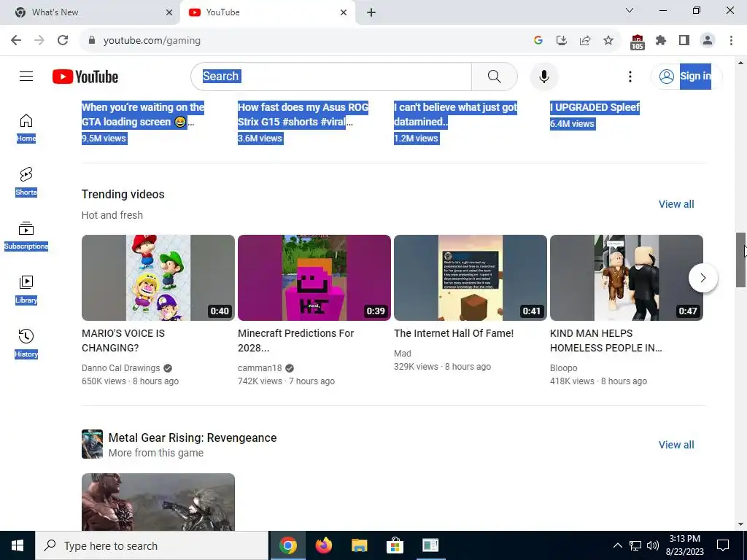Reload the current page
This screenshot has width=747, height=560.
63,41
